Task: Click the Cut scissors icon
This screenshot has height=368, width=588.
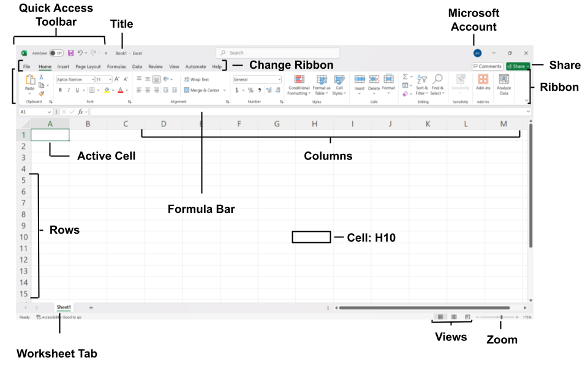Action: (42, 77)
